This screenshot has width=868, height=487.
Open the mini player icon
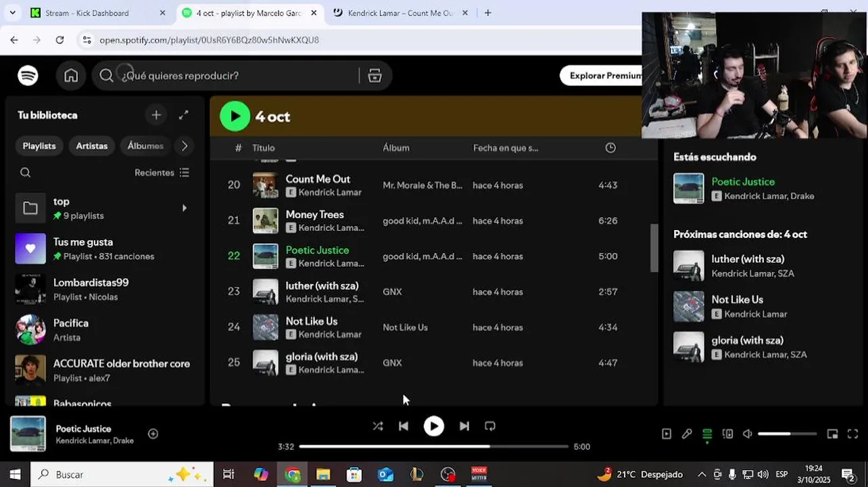click(x=833, y=434)
